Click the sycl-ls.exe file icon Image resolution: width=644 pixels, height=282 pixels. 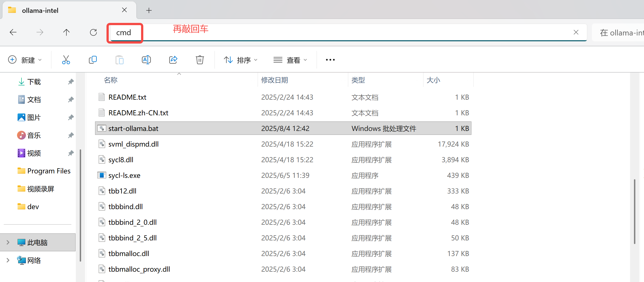click(101, 175)
